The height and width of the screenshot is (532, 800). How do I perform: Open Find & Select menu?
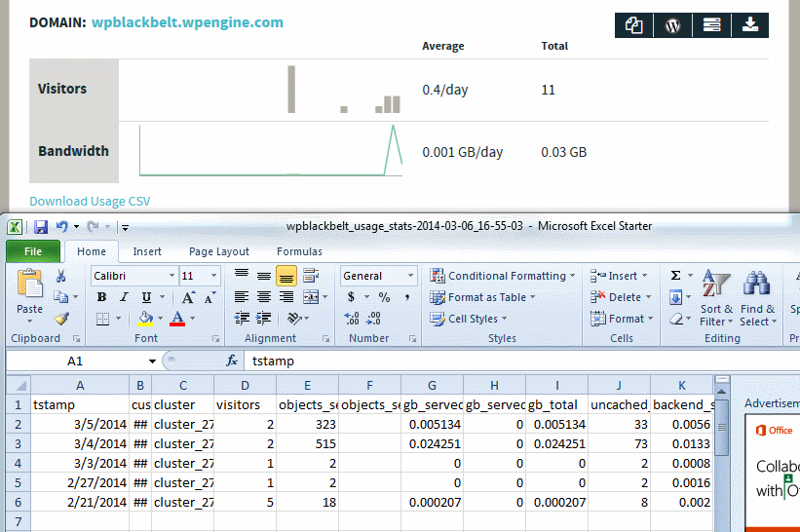(758, 298)
